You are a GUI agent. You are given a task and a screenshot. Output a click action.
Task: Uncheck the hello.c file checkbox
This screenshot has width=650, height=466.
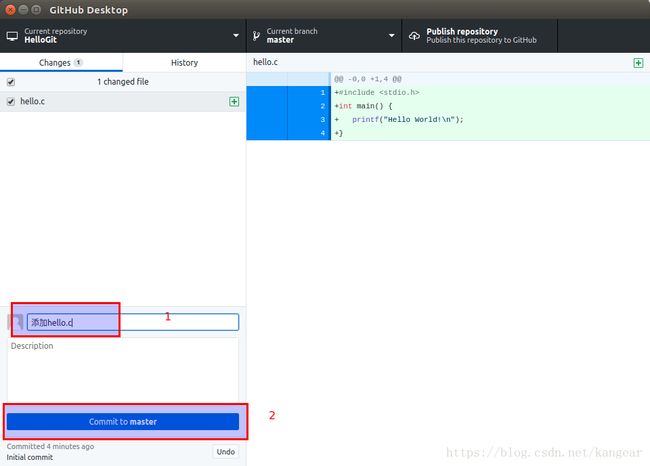[x=11, y=102]
